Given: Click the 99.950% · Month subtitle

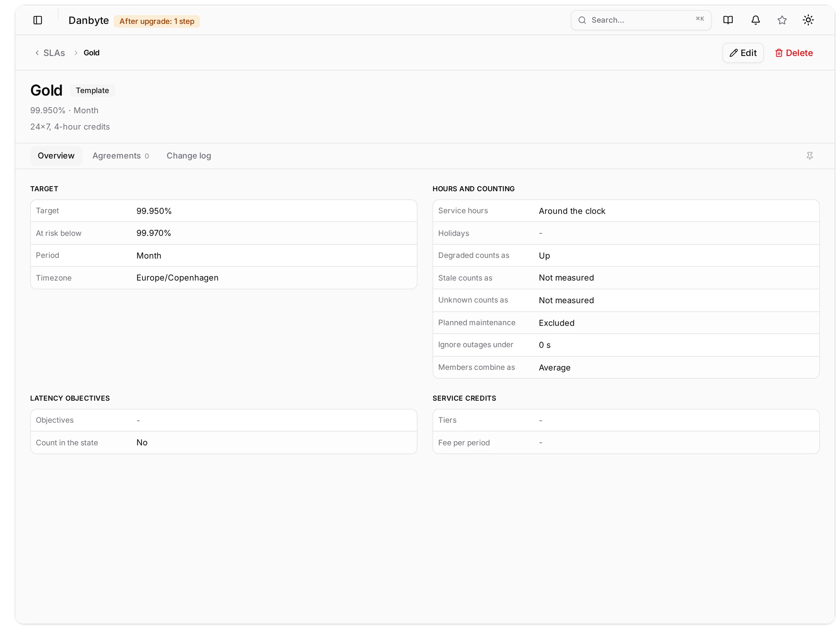Looking at the screenshot, I should tap(64, 110).
